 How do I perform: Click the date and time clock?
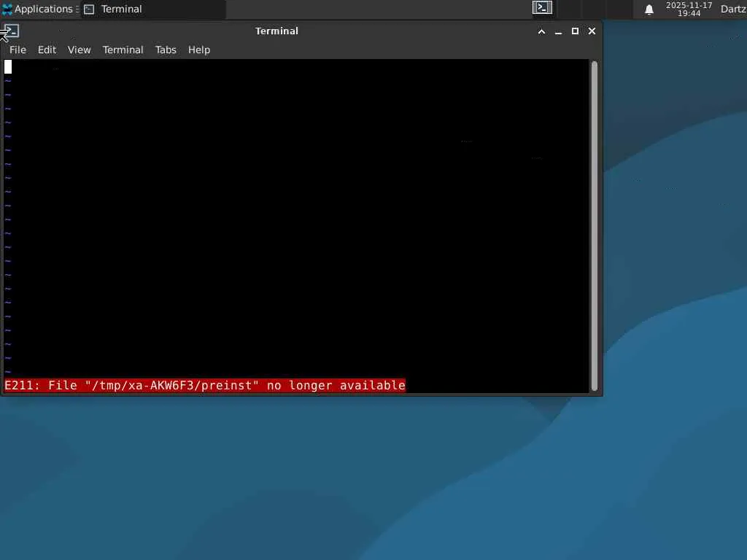pyautogui.click(x=689, y=9)
